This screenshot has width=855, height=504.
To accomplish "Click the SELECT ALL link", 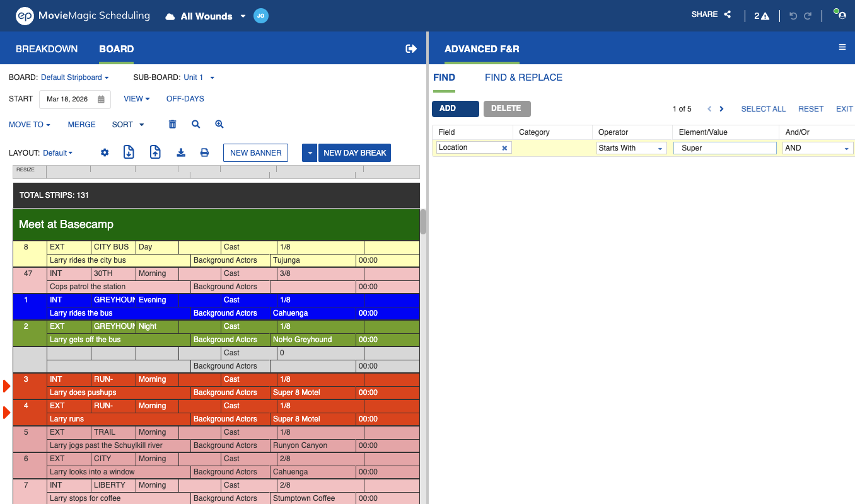I will [763, 109].
